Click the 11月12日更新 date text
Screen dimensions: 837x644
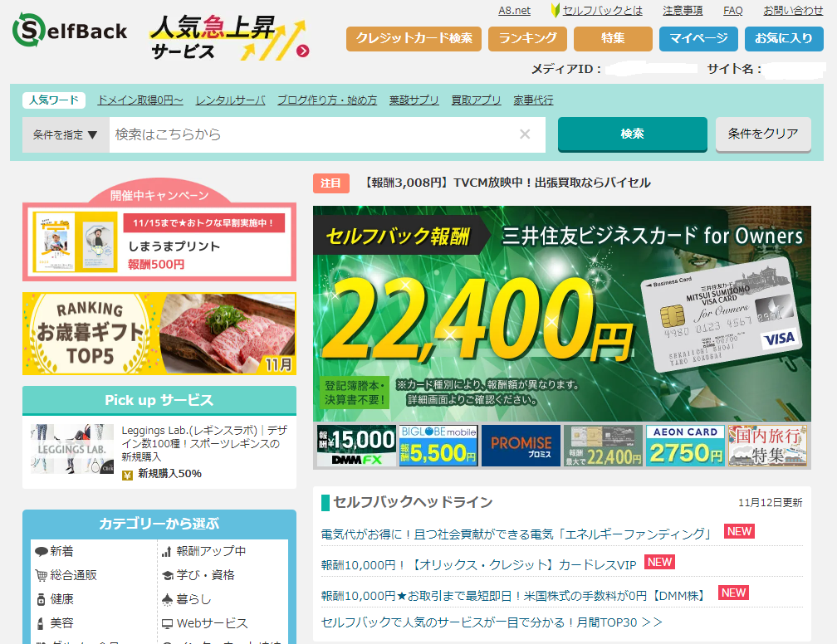[771, 503]
